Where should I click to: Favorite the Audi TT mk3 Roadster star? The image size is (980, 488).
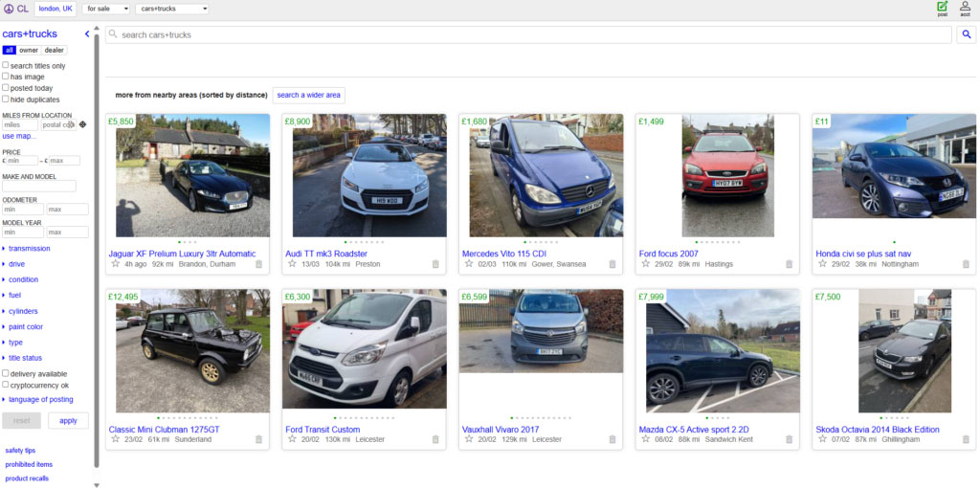tap(292, 264)
